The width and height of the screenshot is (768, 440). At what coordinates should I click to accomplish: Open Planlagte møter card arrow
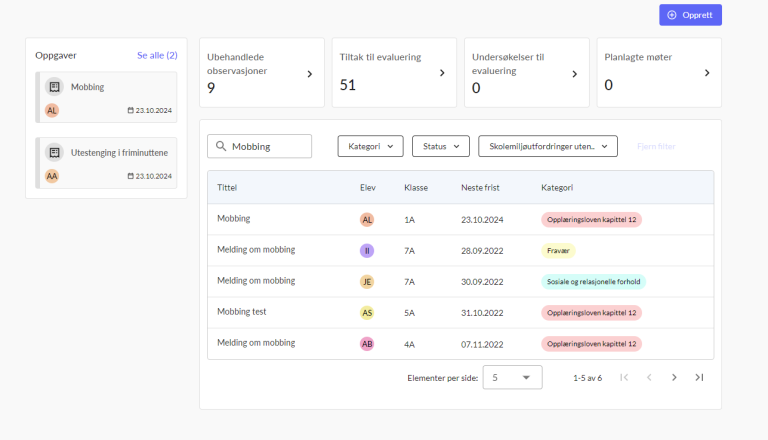click(706, 73)
